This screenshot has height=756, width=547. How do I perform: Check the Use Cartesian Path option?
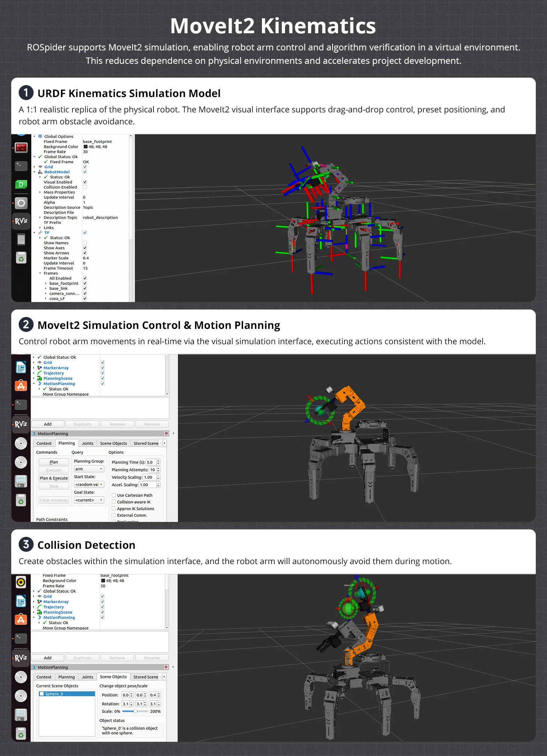[x=114, y=495]
